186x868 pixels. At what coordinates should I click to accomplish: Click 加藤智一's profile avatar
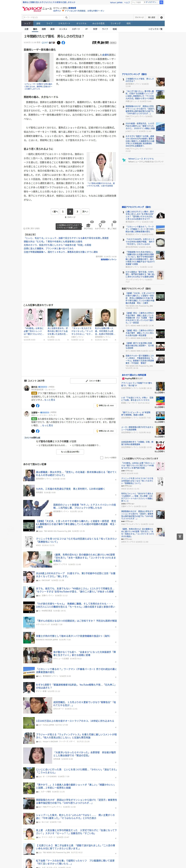pos(26,414)
